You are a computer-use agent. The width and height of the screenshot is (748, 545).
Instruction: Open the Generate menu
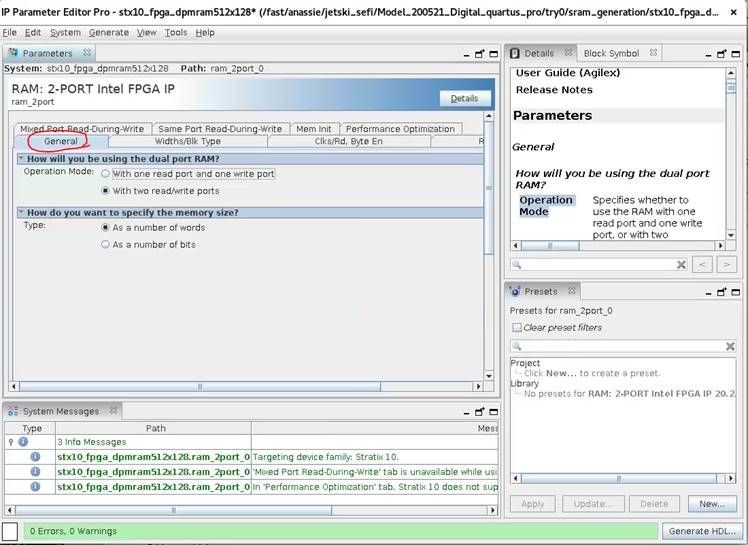tap(109, 32)
